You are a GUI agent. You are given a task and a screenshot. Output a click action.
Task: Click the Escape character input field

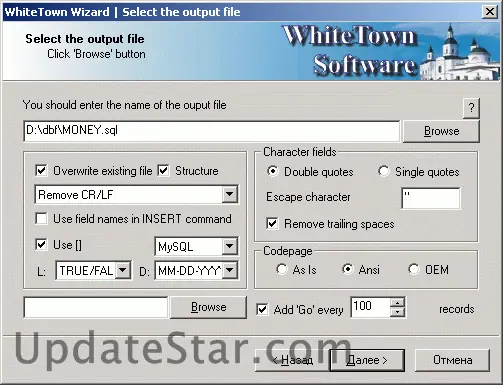coord(431,198)
